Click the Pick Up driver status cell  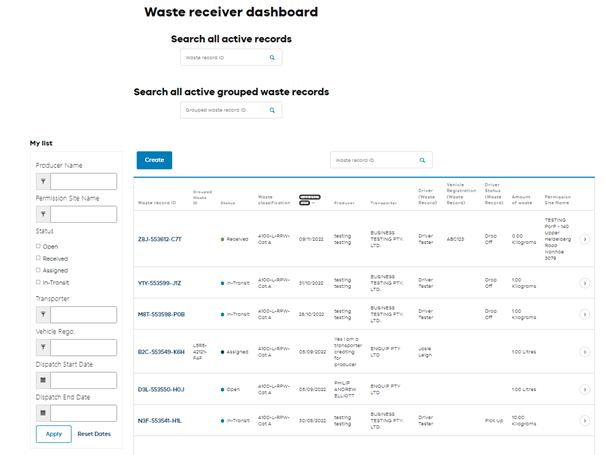click(x=494, y=421)
